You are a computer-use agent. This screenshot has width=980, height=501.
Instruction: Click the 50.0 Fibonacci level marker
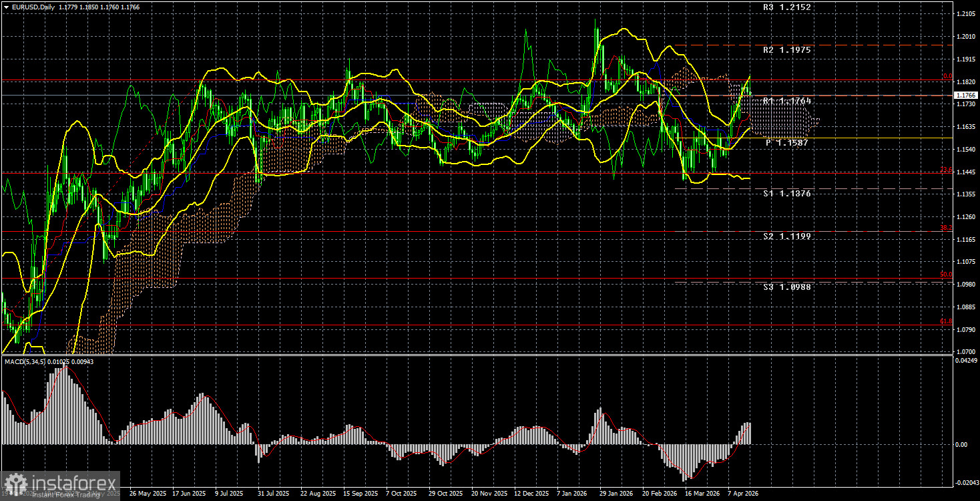tap(945, 275)
